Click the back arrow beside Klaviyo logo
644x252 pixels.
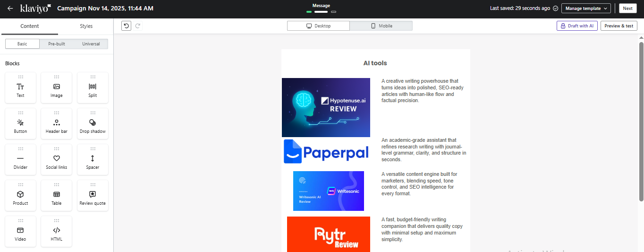[10, 9]
